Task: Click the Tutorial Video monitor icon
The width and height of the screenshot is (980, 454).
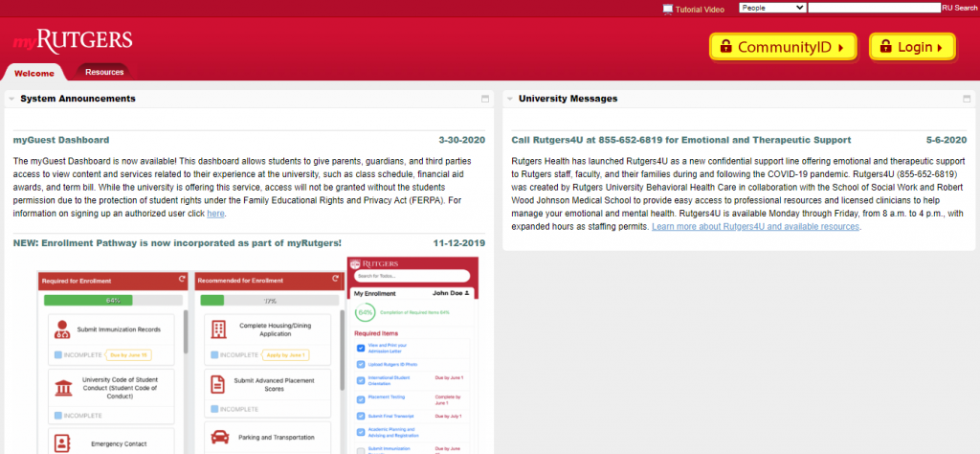Action: (x=667, y=9)
